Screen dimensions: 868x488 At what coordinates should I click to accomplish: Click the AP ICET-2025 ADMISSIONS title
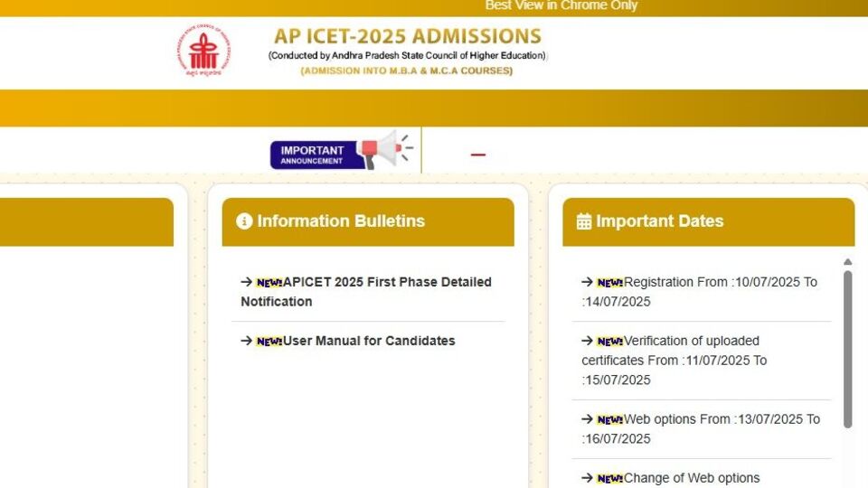point(408,36)
